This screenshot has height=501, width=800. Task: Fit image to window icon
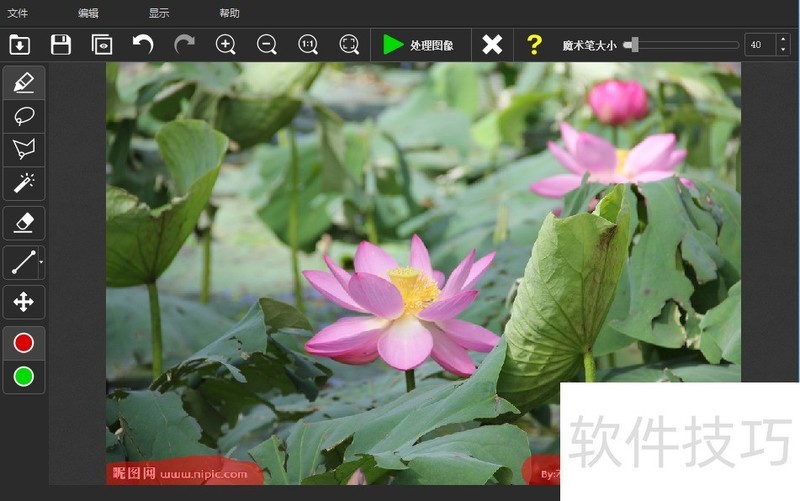pyautogui.click(x=349, y=45)
